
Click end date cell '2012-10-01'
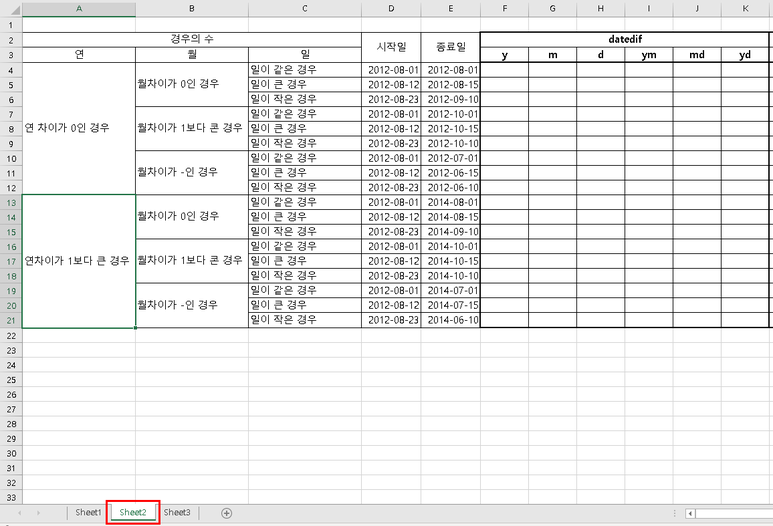coord(451,114)
